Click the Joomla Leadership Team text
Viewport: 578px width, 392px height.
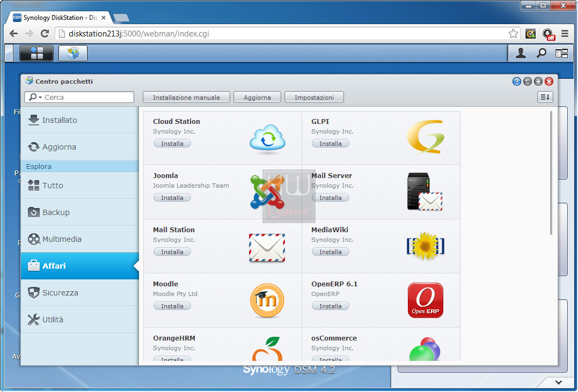click(191, 186)
